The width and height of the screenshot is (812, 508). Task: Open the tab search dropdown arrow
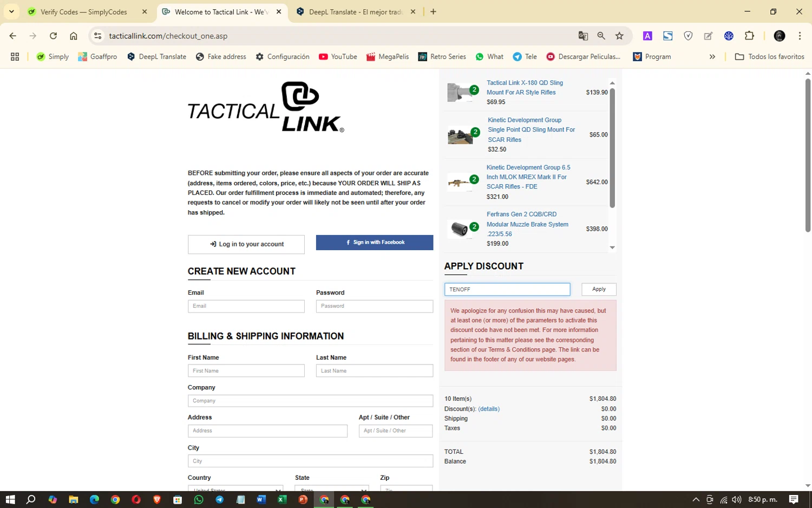pos(11,11)
